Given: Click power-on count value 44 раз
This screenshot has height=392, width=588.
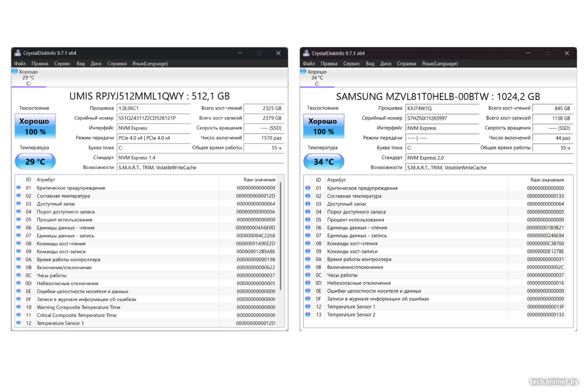Looking at the screenshot, I should (x=553, y=138).
